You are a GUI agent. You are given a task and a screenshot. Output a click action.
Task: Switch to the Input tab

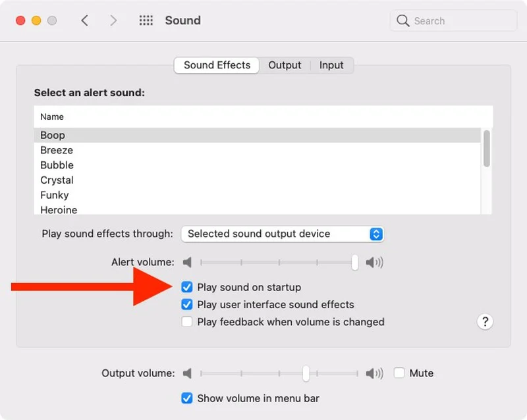pos(331,65)
